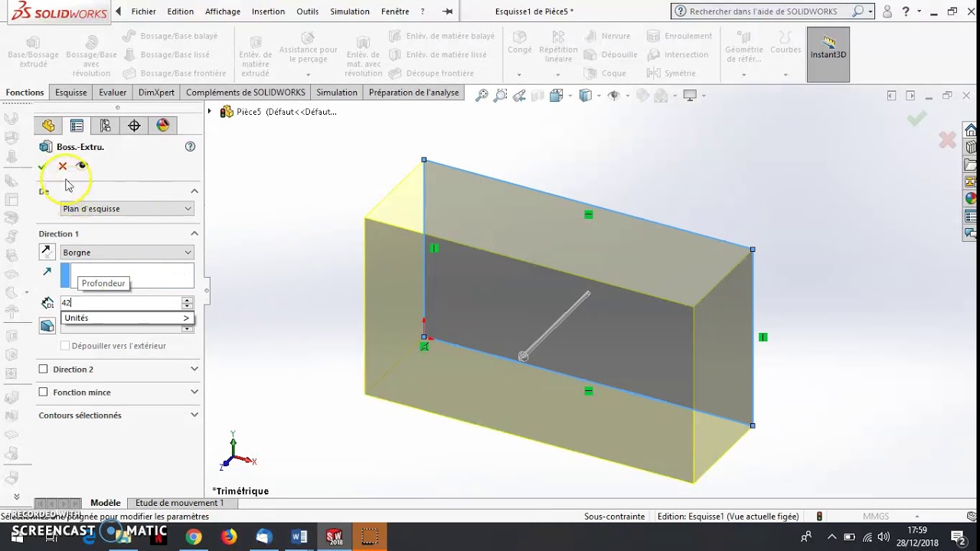
Task: Toggle the draft on/off button
Action: pos(47,326)
